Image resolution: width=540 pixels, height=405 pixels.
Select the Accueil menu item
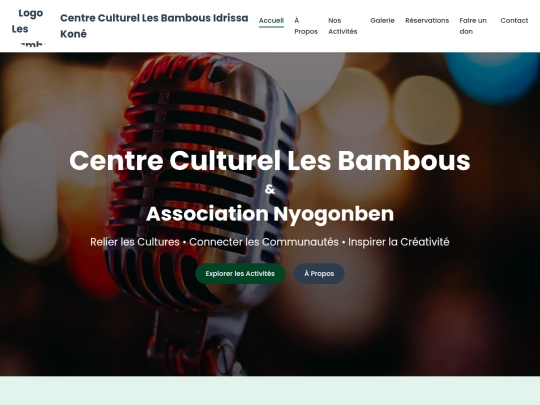click(271, 21)
